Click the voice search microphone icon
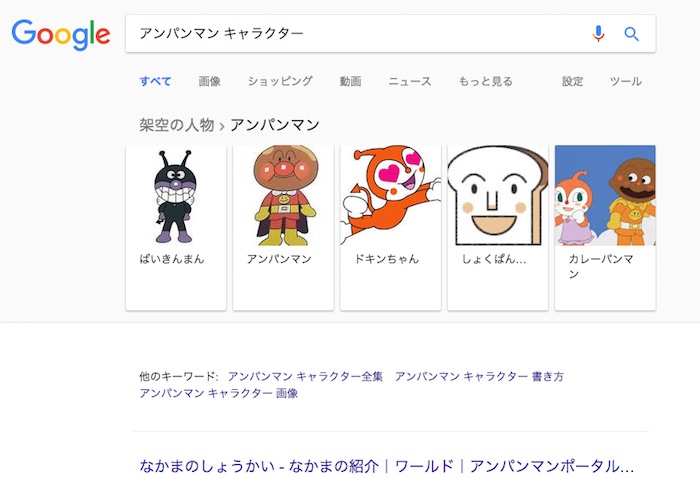Screen dimensions: 700x478 (x=598, y=33)
